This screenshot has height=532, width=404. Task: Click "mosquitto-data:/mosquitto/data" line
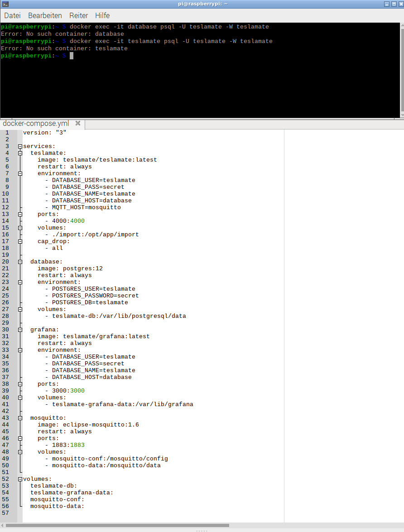[x=106, y=465]
